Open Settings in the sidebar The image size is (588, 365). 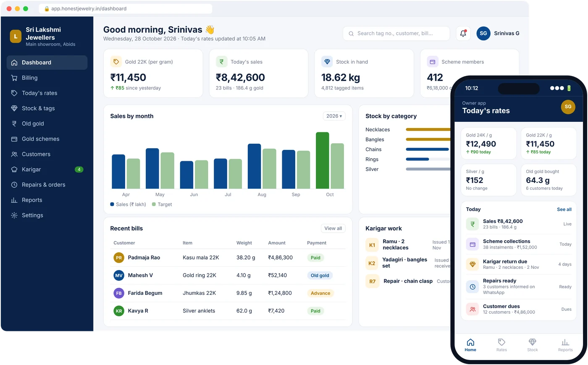click(47, 215)
